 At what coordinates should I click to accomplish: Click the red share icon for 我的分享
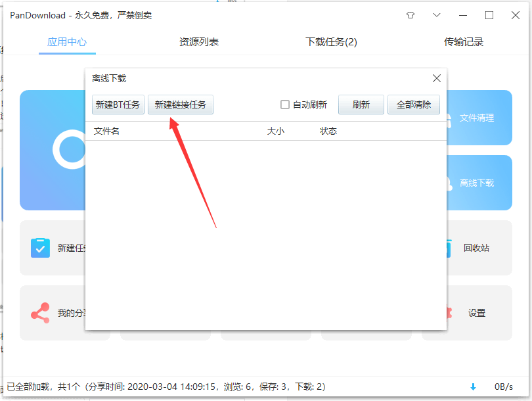(x=40, y=313)
